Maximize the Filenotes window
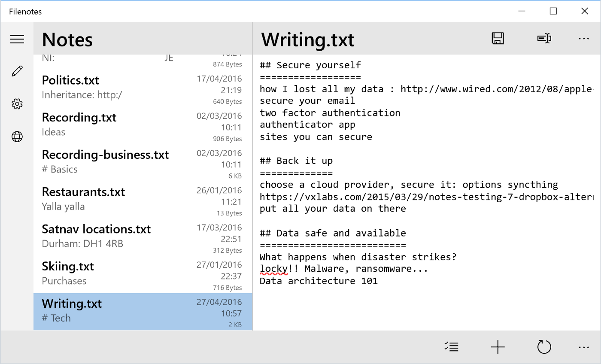Viewport: 601px width, 364px height. [553, 11]
